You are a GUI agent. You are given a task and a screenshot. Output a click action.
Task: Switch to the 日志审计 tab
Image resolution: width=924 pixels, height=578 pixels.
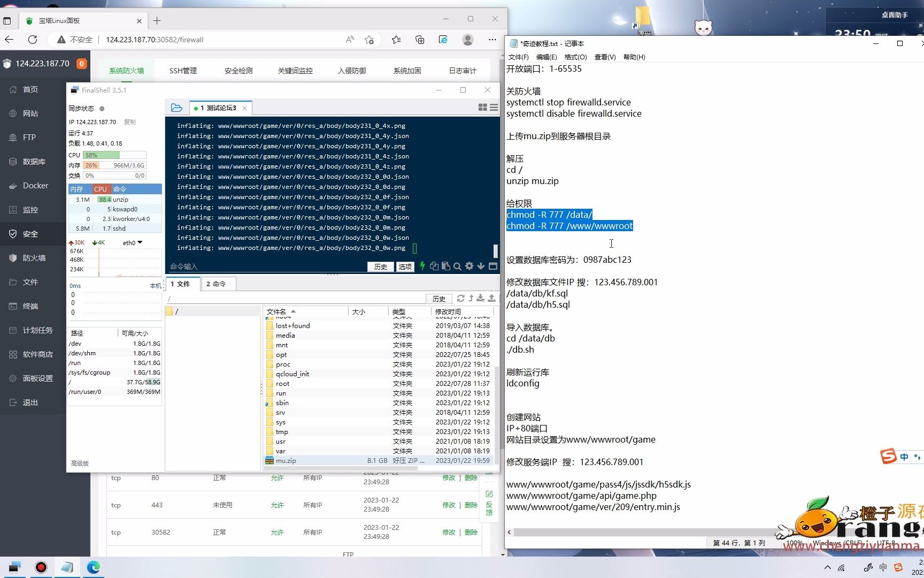click(463, 71)
